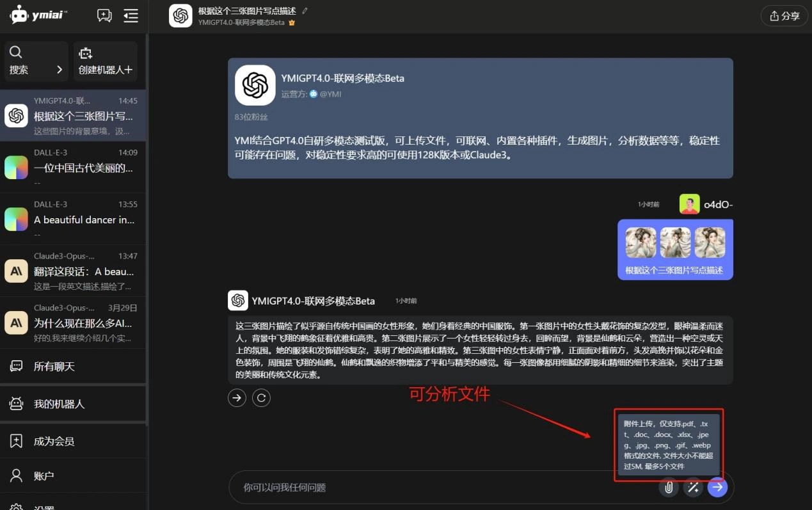The image size is (812, 510).
Task: Open the 搜索 search box in sidebar
Action: pos(36,61)
